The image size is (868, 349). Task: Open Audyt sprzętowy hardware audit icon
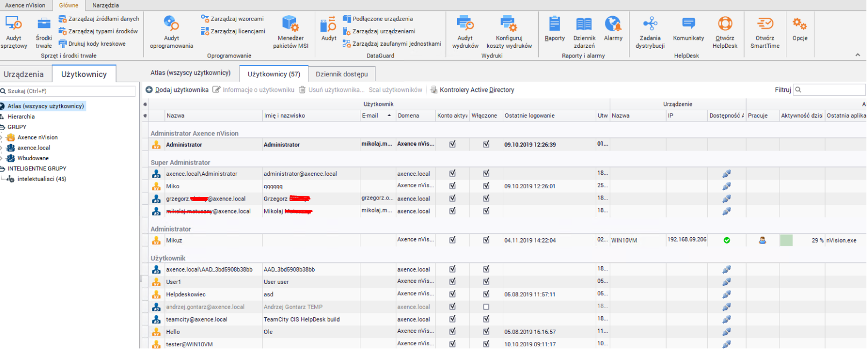point(13,25)
